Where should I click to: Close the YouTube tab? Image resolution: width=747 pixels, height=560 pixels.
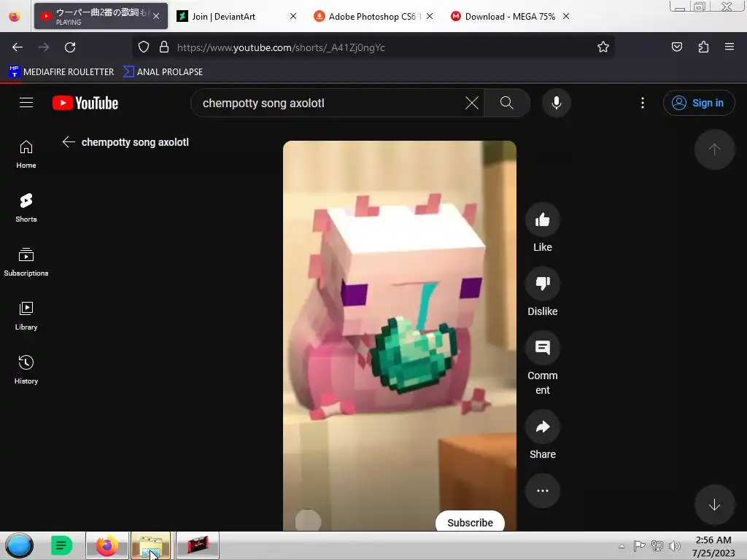coord(156,16)
